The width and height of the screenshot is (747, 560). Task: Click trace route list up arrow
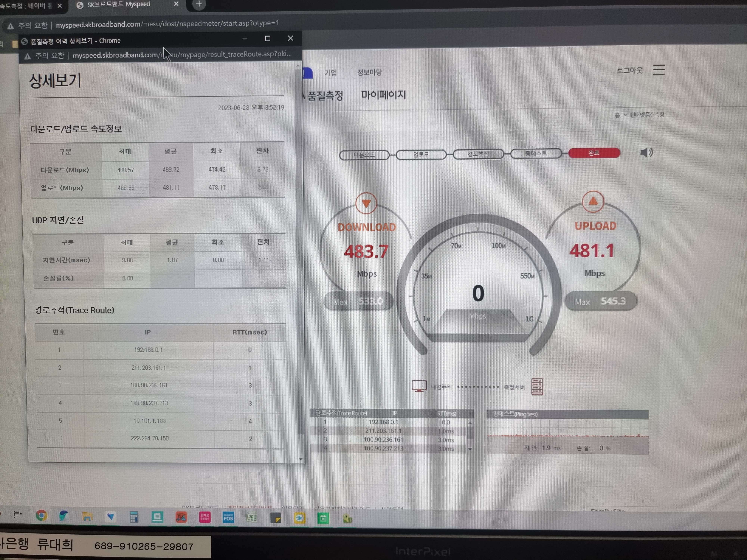(470, 423)
